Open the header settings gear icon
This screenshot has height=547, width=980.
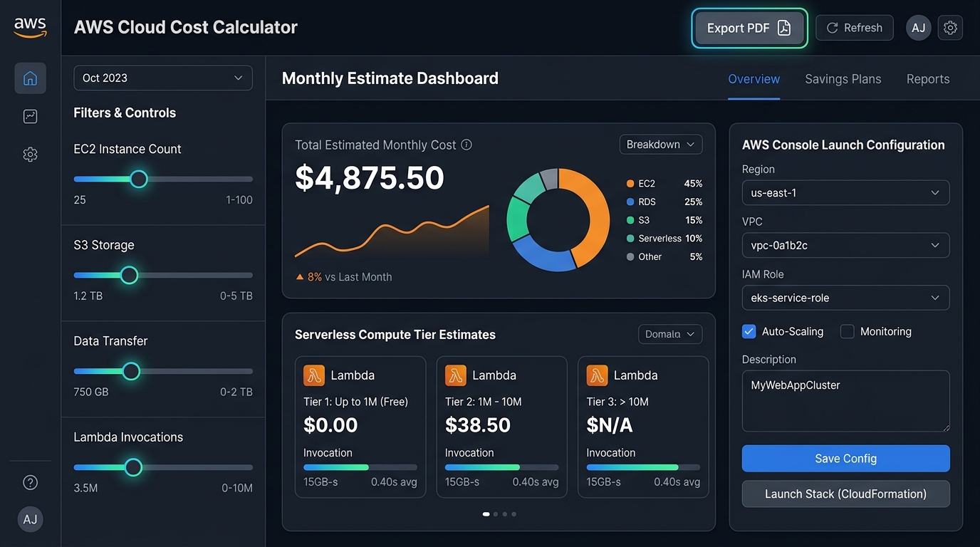click(x=950, y=28)
